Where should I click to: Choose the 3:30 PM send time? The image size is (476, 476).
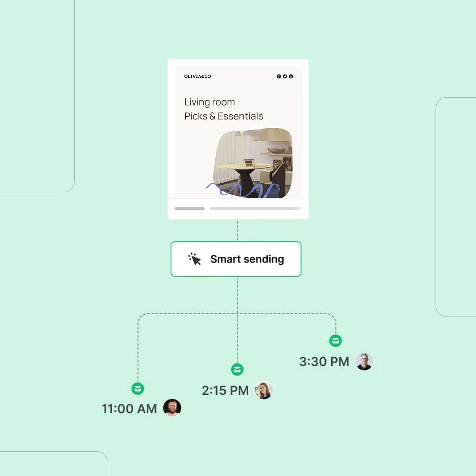coord(324,361)
